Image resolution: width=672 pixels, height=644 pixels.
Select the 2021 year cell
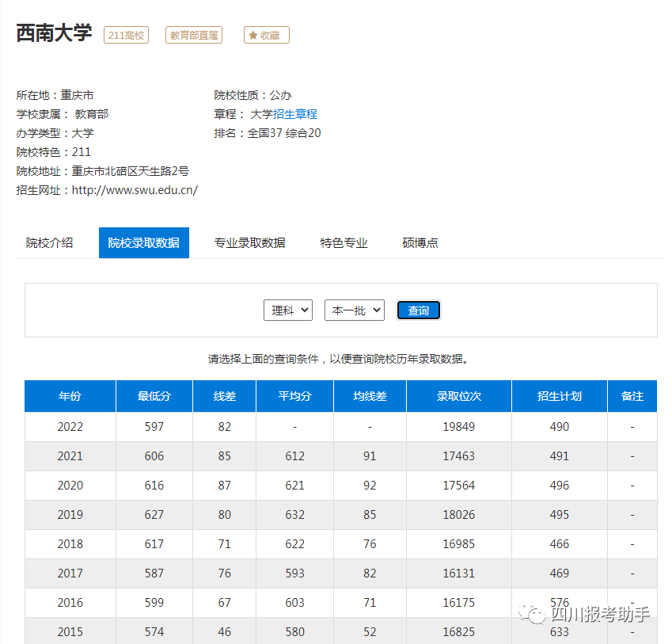70,456
